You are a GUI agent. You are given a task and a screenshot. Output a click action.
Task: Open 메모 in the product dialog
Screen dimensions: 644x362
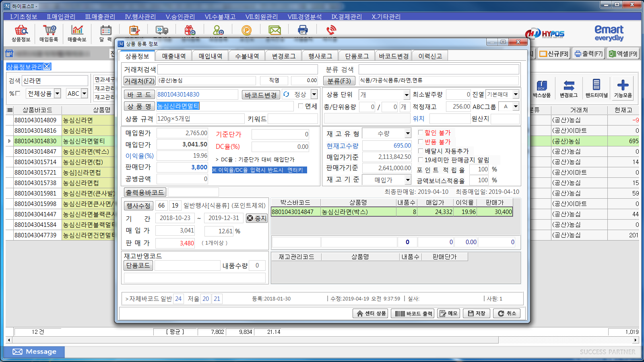(x=448, y=313)
